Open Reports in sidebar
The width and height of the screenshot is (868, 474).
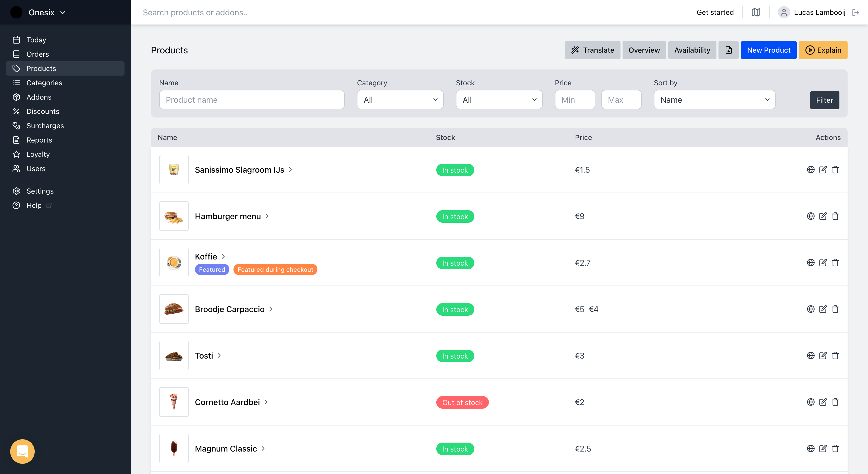(65, 140)
